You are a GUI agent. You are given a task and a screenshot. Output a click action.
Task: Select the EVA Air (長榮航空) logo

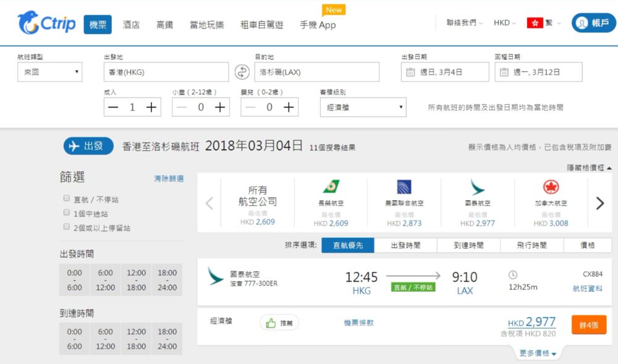click(x=331, y=187)
